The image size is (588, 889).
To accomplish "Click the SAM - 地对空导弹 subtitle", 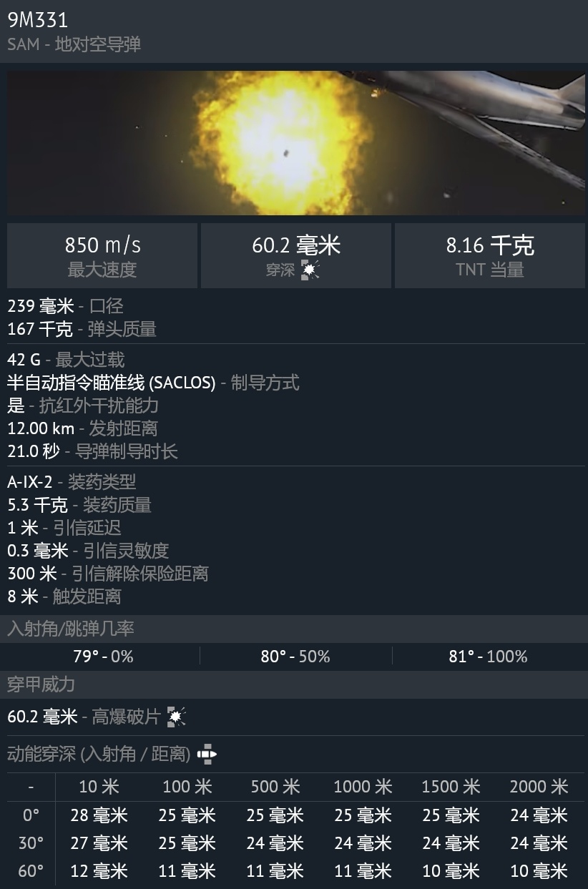I will tap(74, 44).
